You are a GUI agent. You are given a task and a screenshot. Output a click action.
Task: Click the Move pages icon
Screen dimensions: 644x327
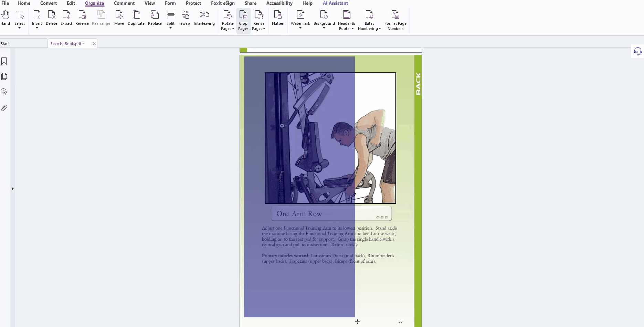pos(119,15)
